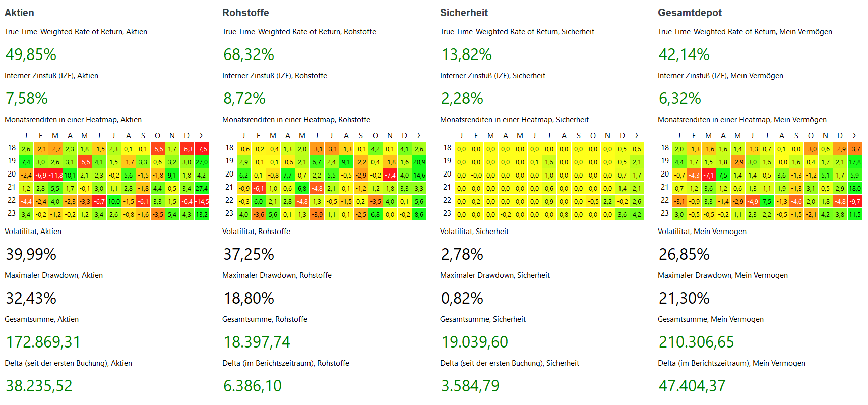The width and height of the screenshot is (868, 405).
Task: Click the 210.306,65 Mein Vermögen total
Action: [x=696, y=342]
